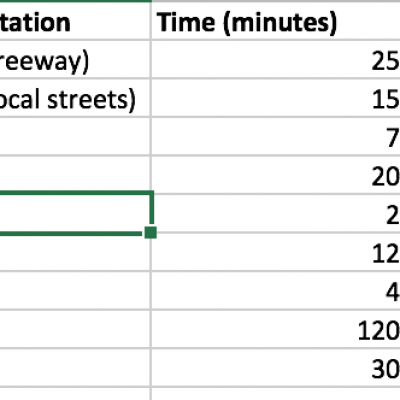Screen dimensions: 400x400
Task: Select the Time (minutes) header cell
Action: [x=276, y=21]
